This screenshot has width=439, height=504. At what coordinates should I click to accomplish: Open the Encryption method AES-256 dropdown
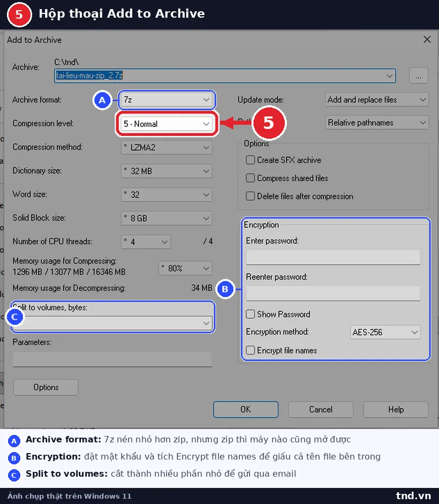pos(385,332)
